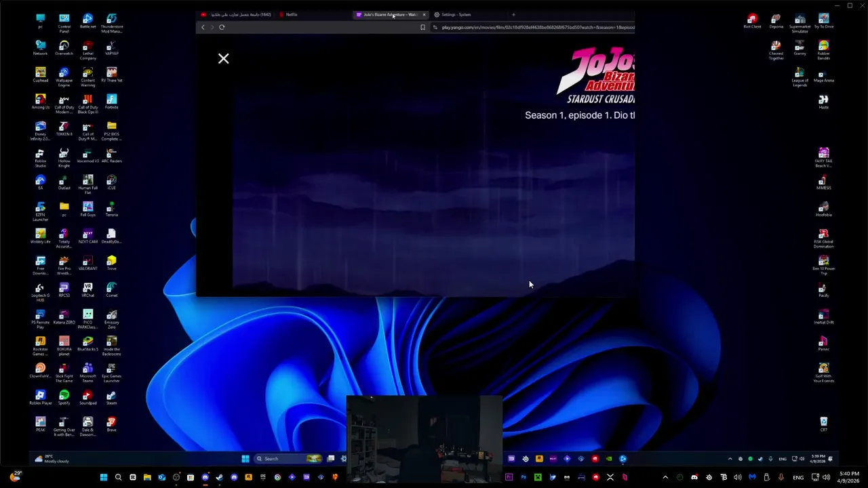The height and width of the screenshot is (488, 868).
Task: Open the ENG language switcher
Action: click(798, 477)
